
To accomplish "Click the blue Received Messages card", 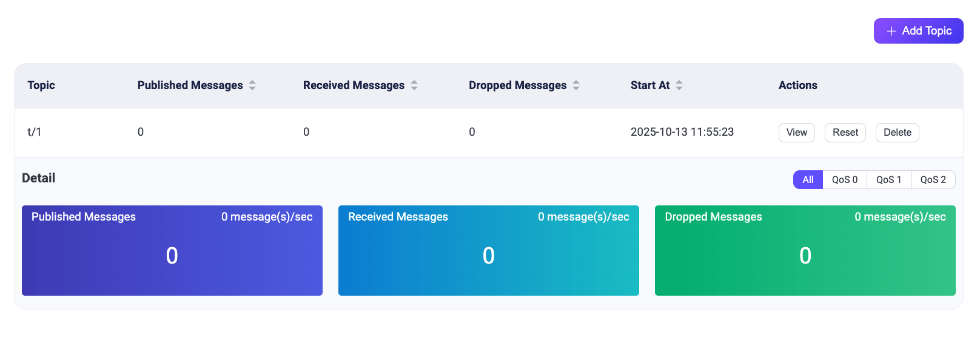I will click(x=489, y=250).
